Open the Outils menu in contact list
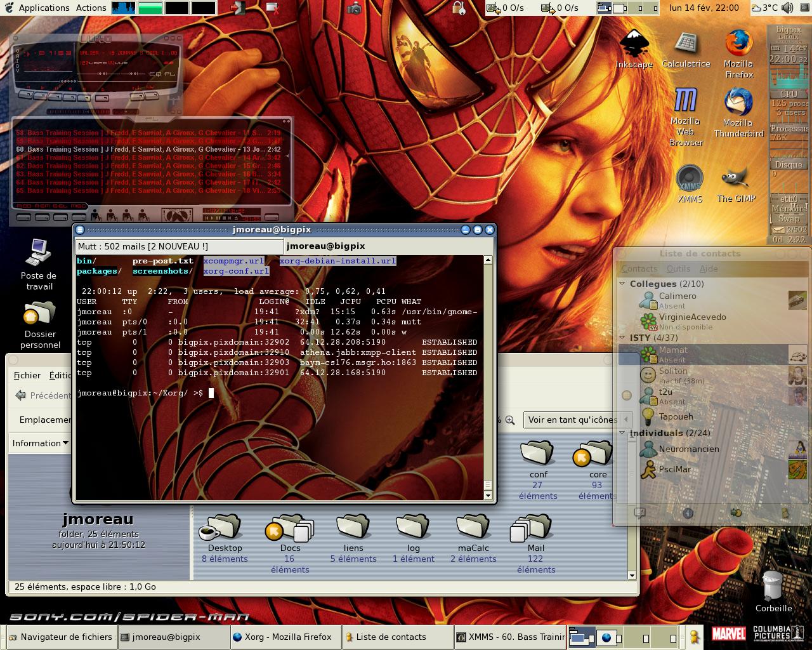Viewport: 812px width, 650px height. coord(678,269)
